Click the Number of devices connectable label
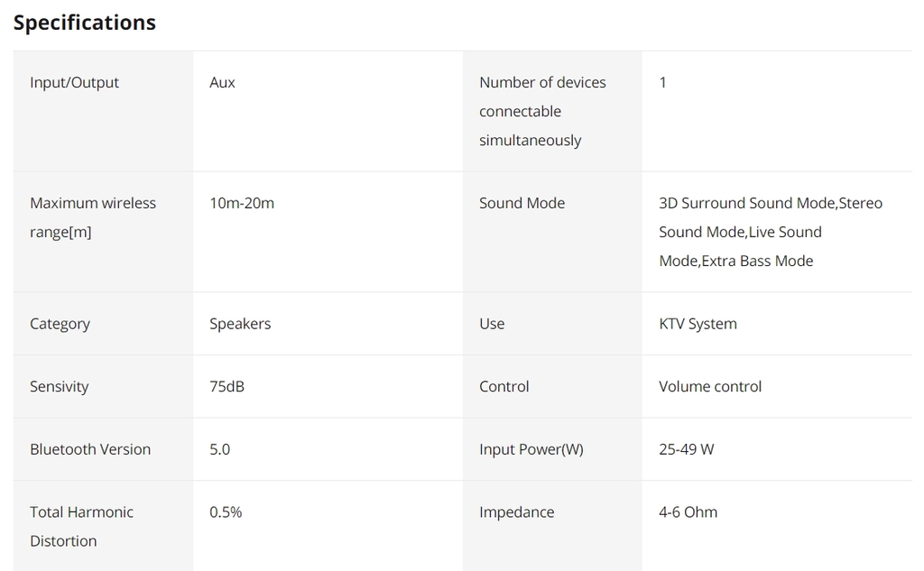924x571 pixels. 542,111
